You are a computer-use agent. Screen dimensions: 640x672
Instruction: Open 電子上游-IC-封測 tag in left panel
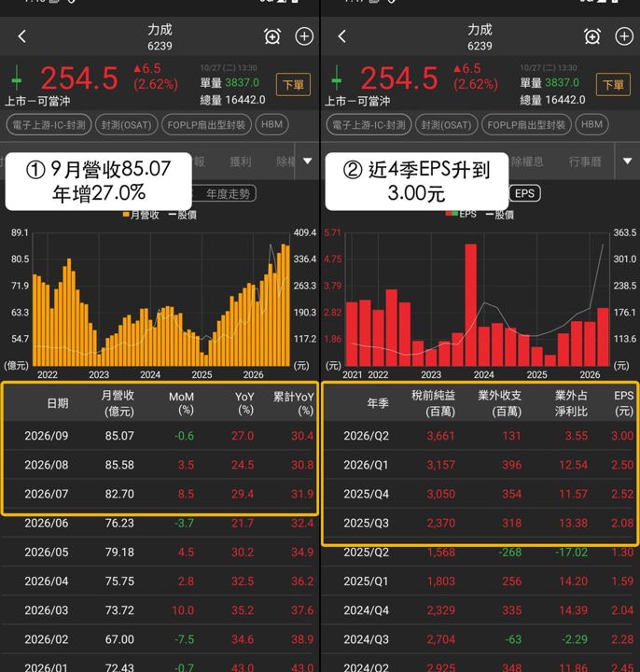[49, 125]
